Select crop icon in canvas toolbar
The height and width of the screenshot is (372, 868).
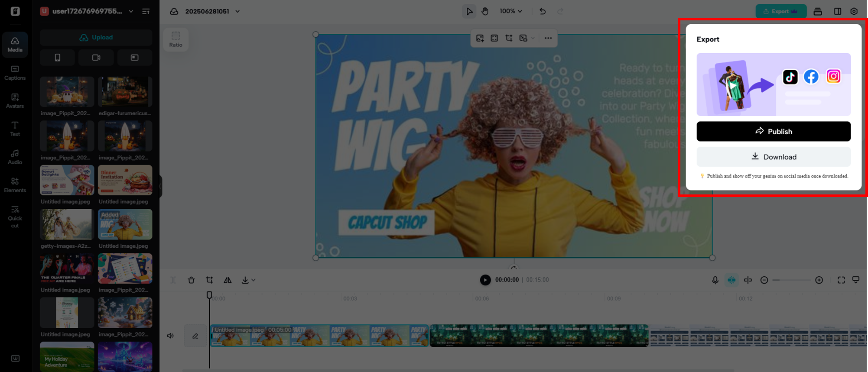[x=509, y=38]
